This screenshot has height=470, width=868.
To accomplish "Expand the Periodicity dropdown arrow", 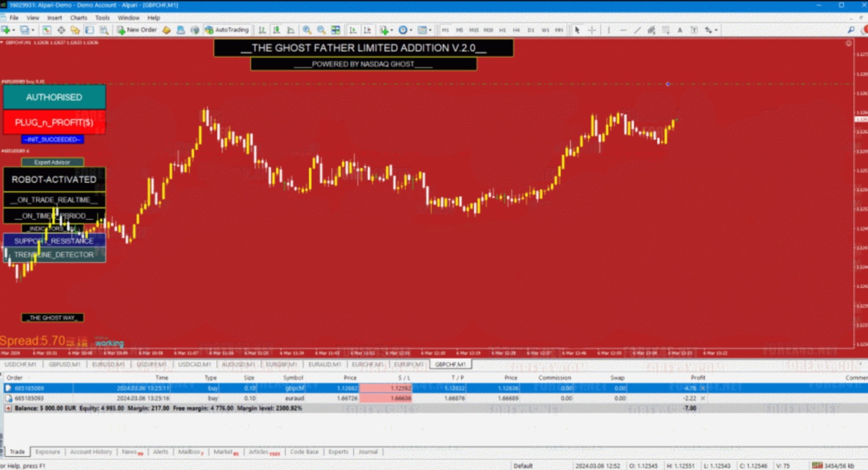I will (411, 30).
